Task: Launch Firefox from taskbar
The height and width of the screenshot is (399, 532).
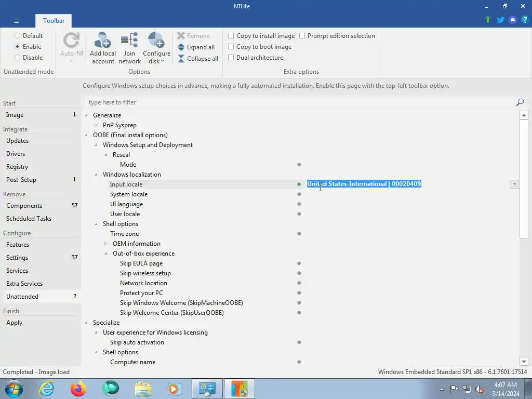Action: click(x=78, y=389)
